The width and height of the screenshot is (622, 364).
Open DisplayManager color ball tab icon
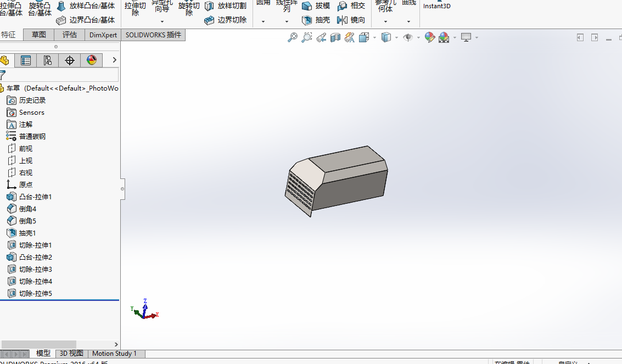pyautogui.click(x=92, y=60)
